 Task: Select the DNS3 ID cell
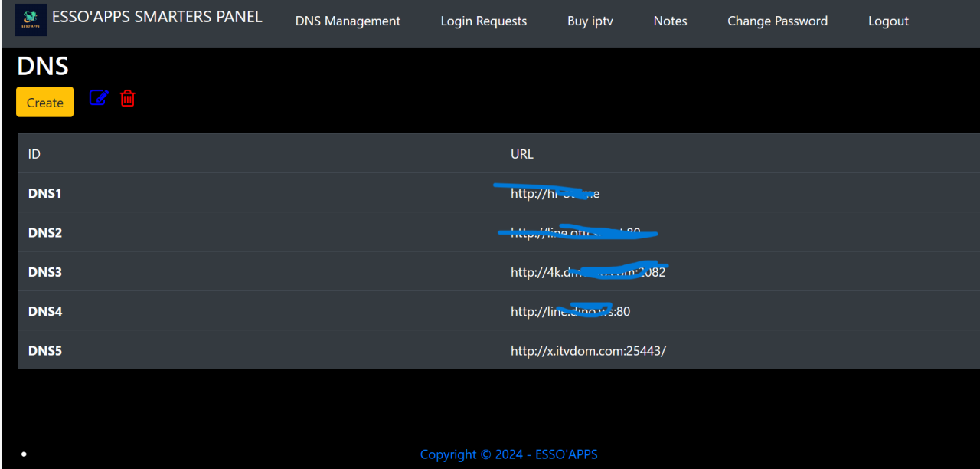tap(45, 272)
